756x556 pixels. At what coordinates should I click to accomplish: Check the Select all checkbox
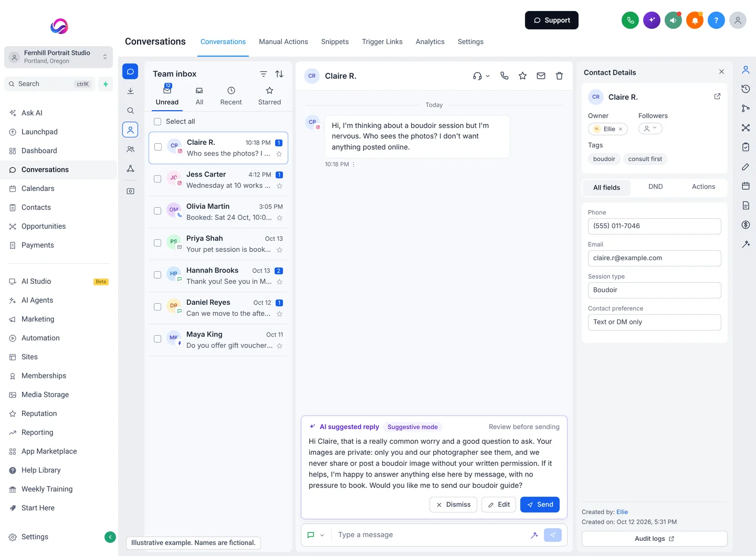tap(157, 122)
